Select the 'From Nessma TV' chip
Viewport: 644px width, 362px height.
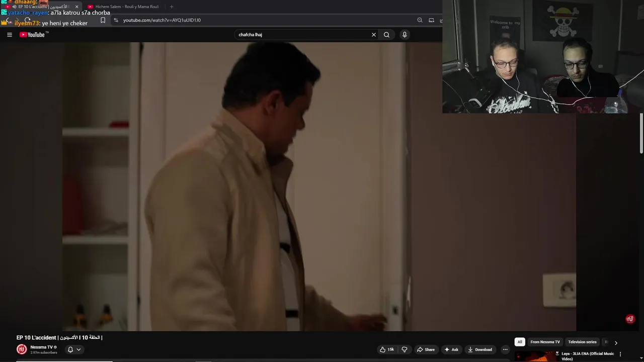[545, 342]
